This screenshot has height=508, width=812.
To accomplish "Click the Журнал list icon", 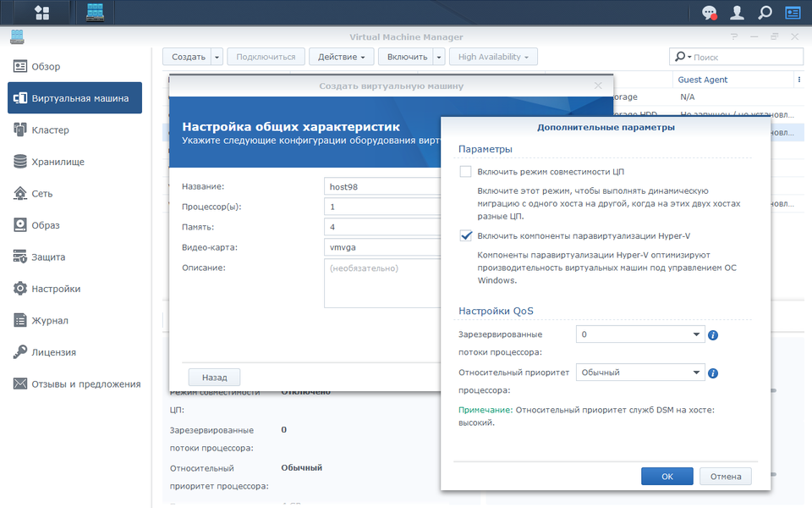I will [x=20, y=320].
